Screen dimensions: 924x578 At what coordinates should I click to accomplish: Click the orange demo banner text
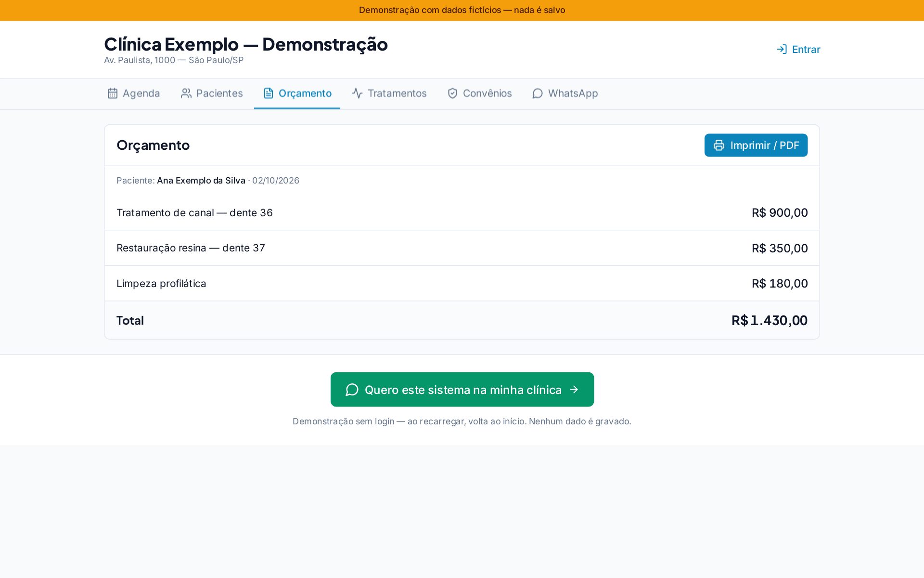462,10
